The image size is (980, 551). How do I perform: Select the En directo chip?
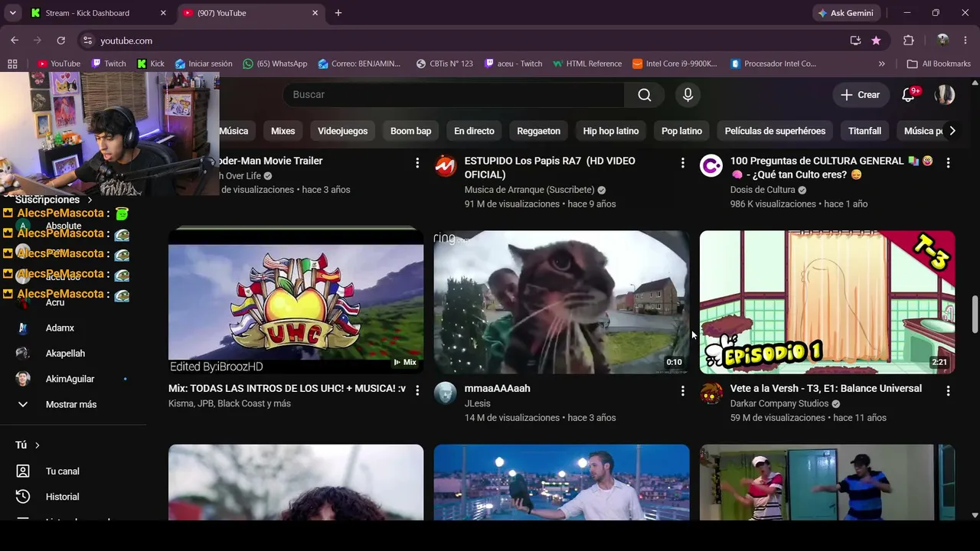pyautogui.click(x=474, y=131)
